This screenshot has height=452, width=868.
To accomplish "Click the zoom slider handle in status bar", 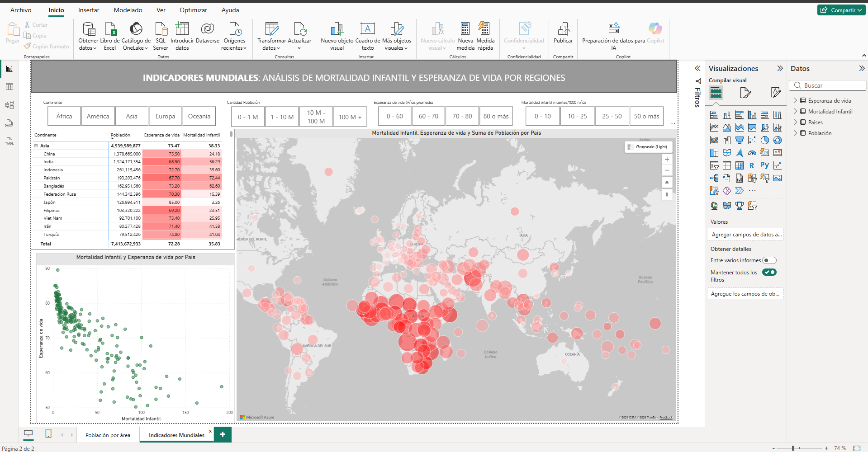I will pyautogui.click(x=793, y=448).
